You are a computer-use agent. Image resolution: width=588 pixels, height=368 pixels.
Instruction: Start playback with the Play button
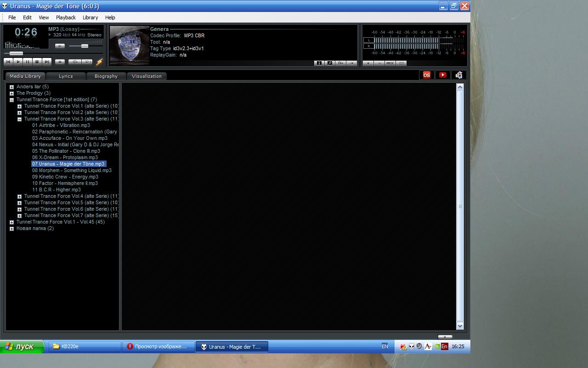pos(18,62)
